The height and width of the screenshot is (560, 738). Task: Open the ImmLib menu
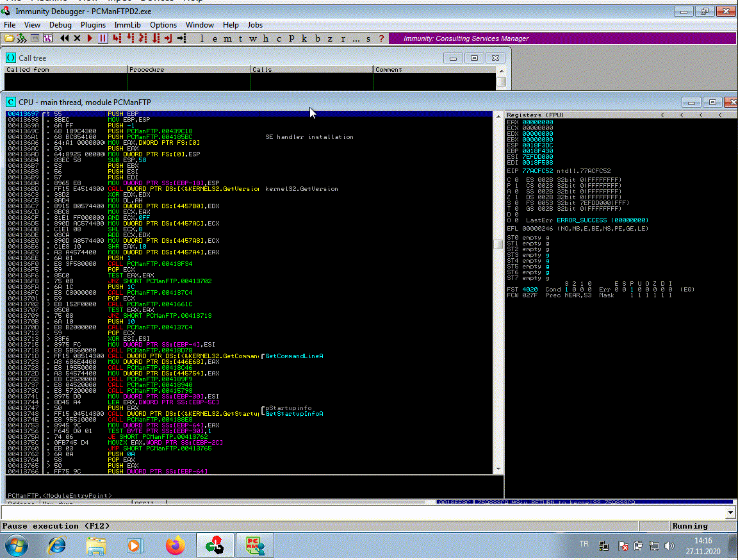tap(127, 25)
